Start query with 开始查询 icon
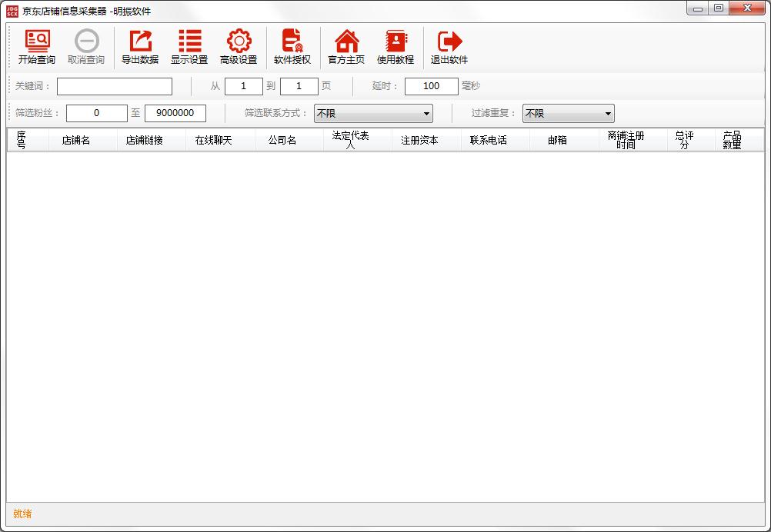The width and height of the screenshot is (771, 532). (37, 47)
